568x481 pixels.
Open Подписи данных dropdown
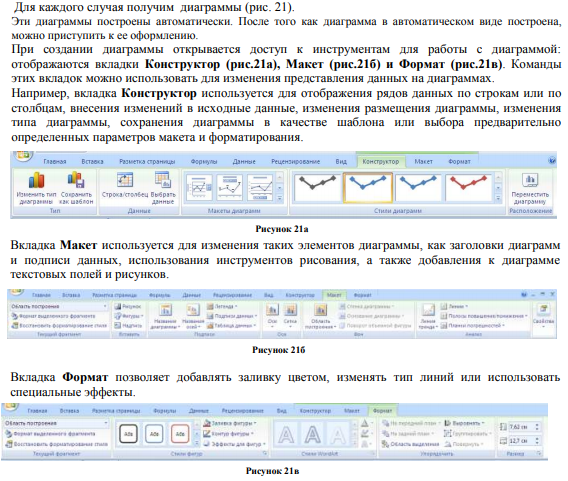pos(232,316)
